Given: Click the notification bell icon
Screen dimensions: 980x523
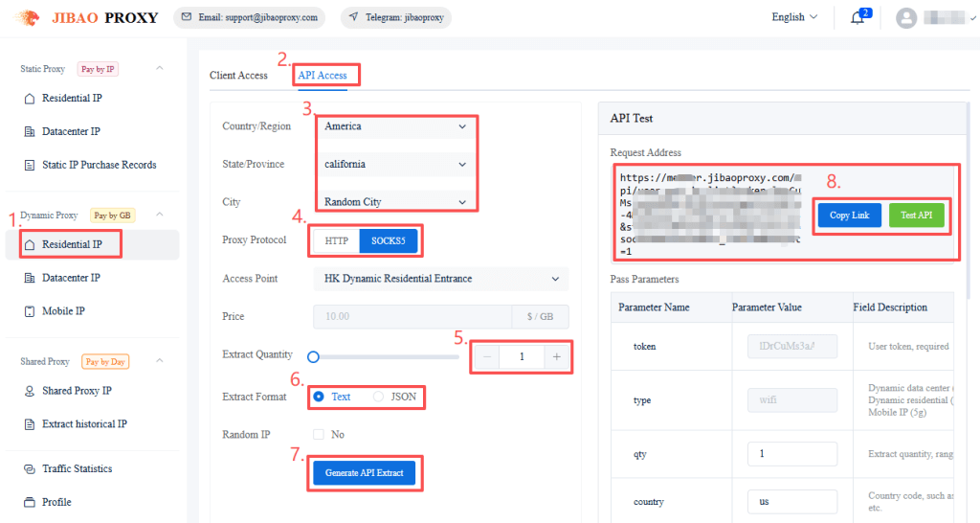Looking at the screenshot, I should pyautogui.click(x=857, y=18).
